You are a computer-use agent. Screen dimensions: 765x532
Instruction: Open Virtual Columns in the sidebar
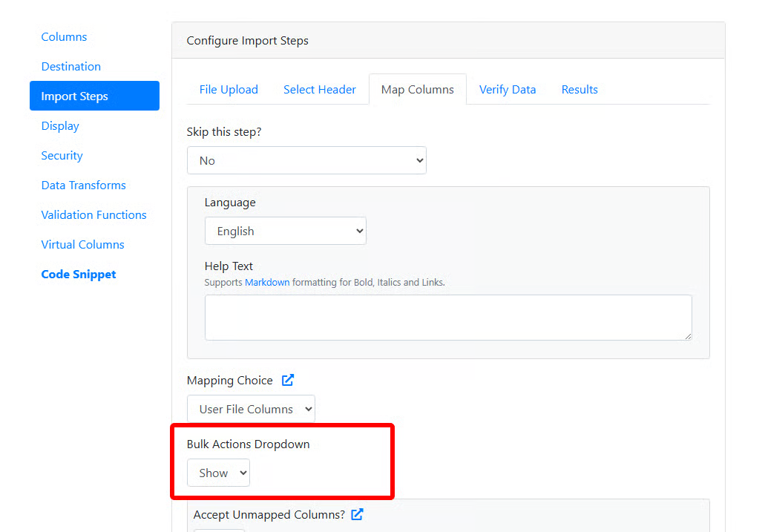[82, 245]
